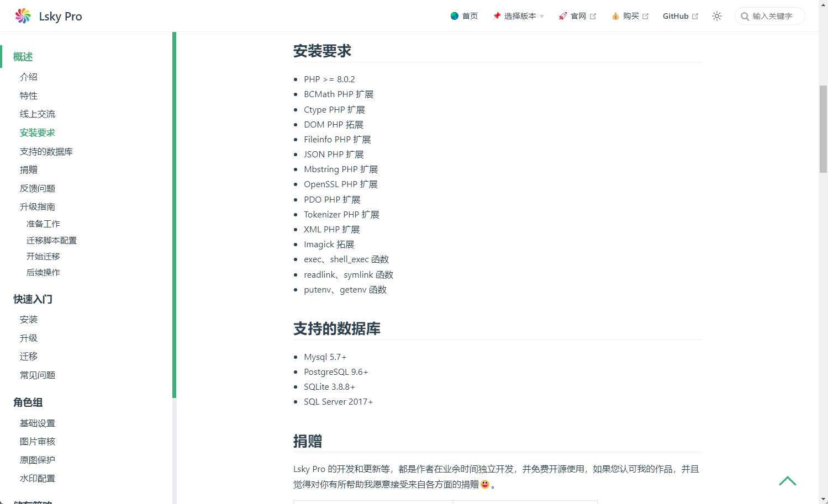Screen dimensions: 828x504
Task: Open 准备工作 sidebar sub-item
Action: click(43, 224)
